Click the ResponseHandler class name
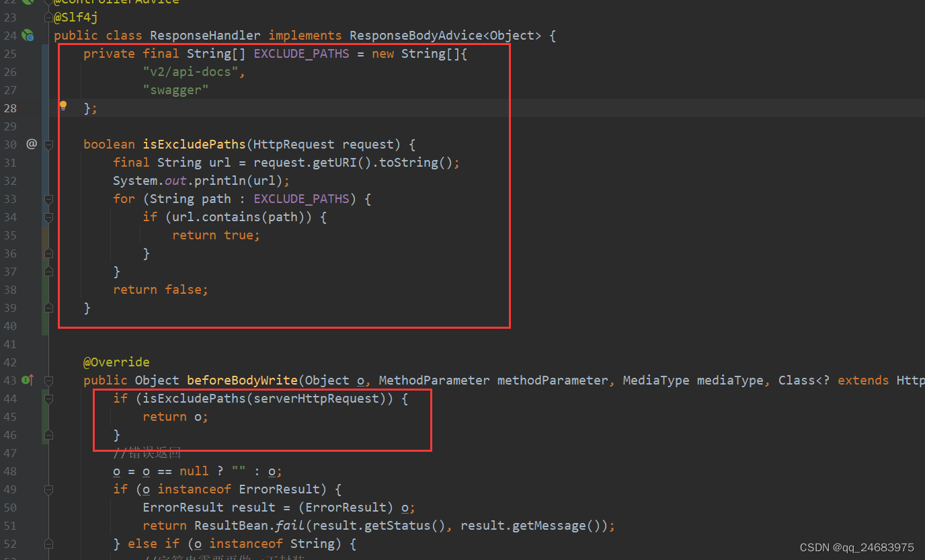This screenshot has width=925, height=560. [x=205, y=36]
